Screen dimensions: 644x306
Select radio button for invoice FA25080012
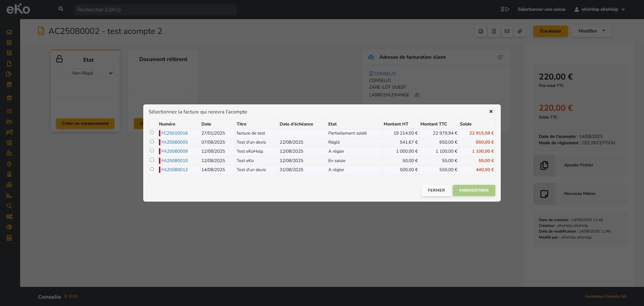coord(152,169)
